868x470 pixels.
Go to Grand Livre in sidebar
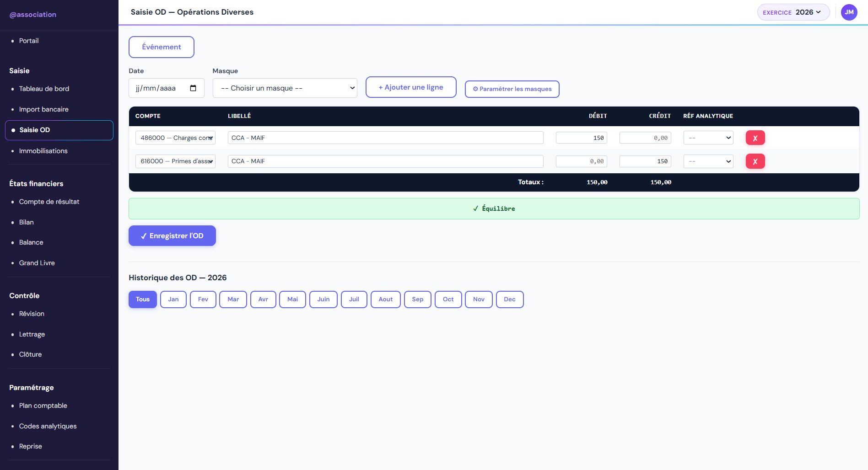point(37,263)
